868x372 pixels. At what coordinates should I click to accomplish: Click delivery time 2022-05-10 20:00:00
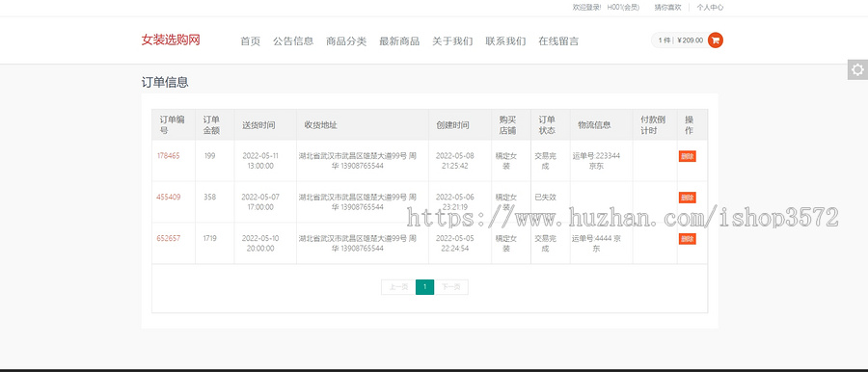[x=260, y=244]
